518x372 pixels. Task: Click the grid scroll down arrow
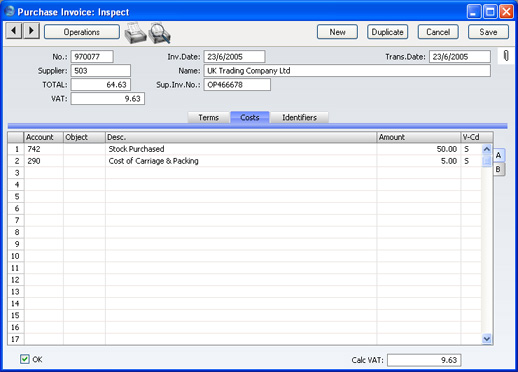487,339
